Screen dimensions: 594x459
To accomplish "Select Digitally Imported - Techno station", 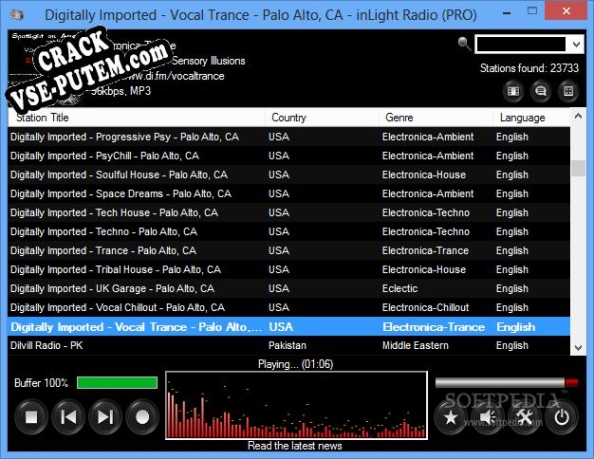I will click(289, 231).
